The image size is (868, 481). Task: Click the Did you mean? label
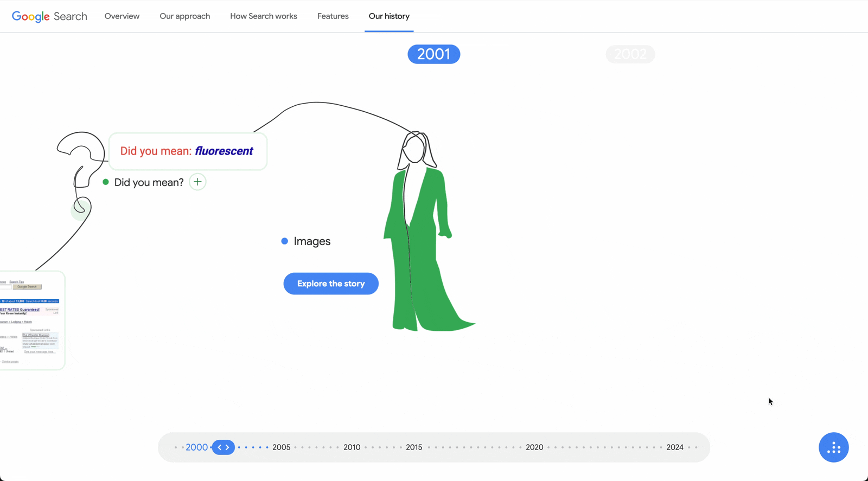(x=149, y=182)
